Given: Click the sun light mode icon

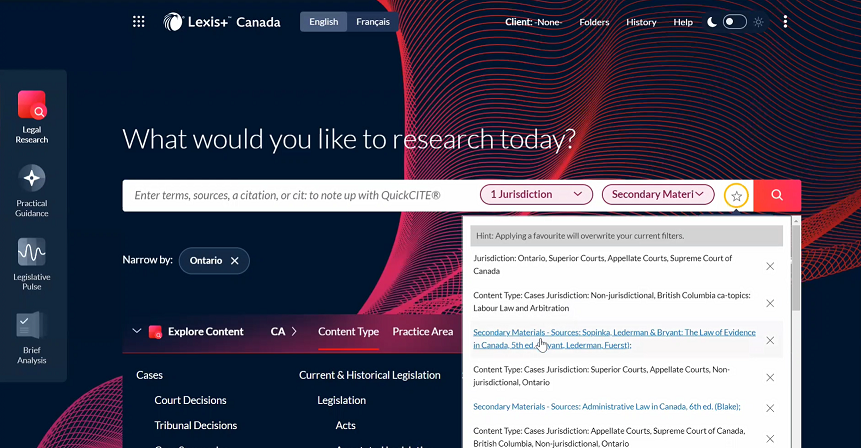Looking at the screenshot, I should (758, 22).
